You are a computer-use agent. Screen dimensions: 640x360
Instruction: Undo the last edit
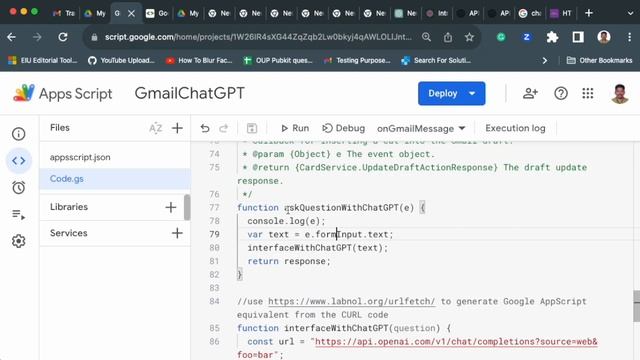coord(205,129)
